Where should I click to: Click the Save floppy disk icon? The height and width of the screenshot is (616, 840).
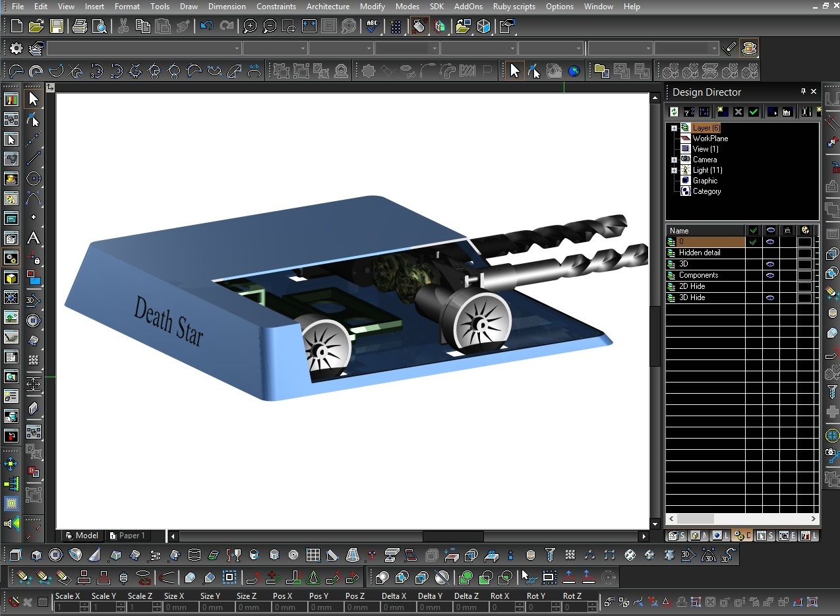(x=57, y=26)
